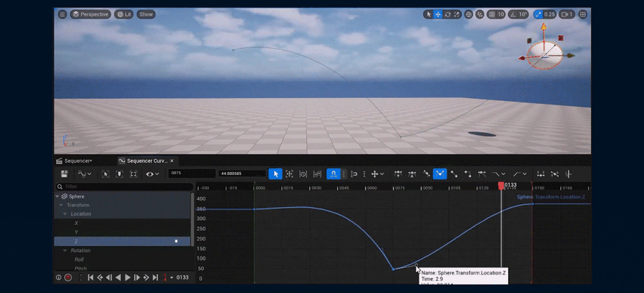
Task: Collapse the Transform tree node
Action: tap(62, 205)
